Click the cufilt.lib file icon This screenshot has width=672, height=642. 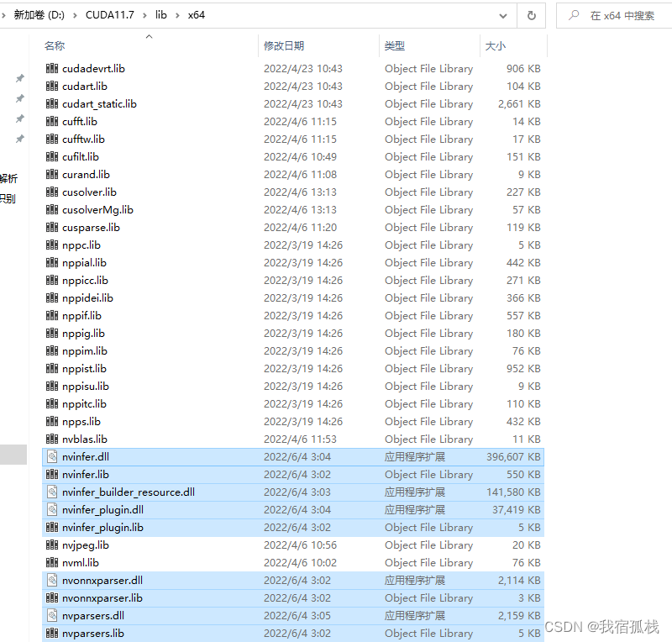click(52, 156)
